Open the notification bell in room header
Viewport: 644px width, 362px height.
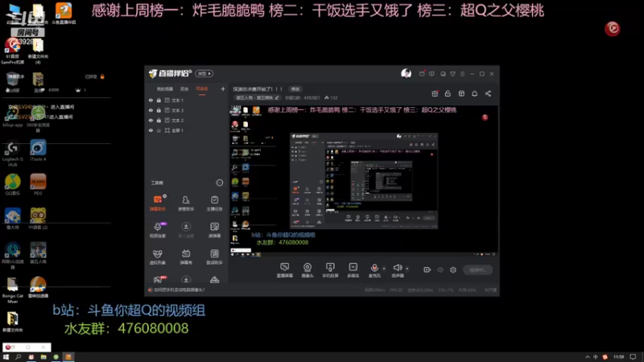tap(474, 93)
